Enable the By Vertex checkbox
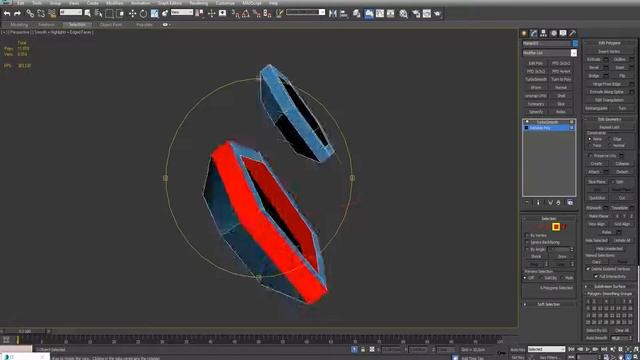640x360 pixels. [527, 236]
